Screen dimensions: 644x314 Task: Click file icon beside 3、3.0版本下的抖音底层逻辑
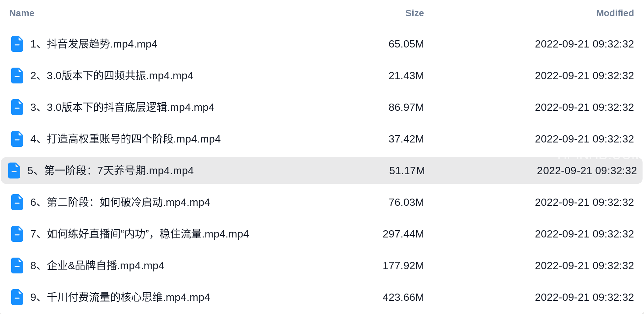click(x=17, y=107)
